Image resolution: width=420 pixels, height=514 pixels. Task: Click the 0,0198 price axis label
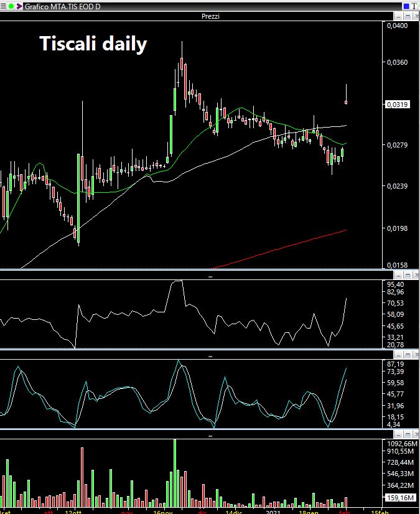pyautogui.click(x=398, y=228)
